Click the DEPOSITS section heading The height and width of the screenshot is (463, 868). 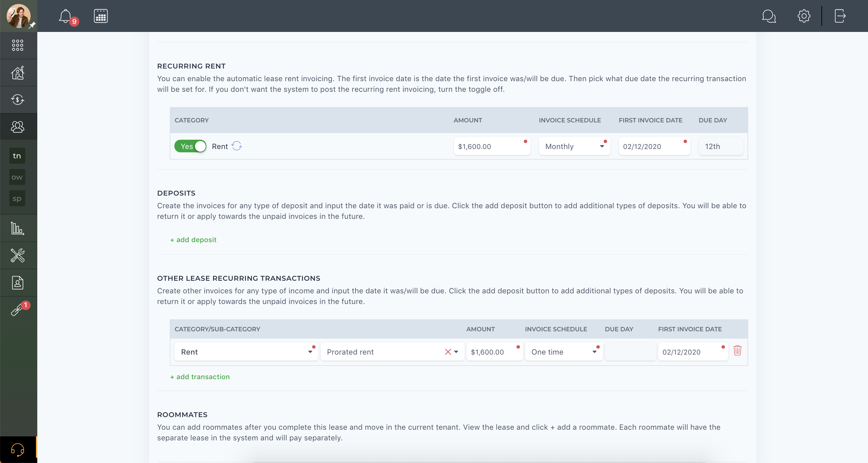(176, 193)
